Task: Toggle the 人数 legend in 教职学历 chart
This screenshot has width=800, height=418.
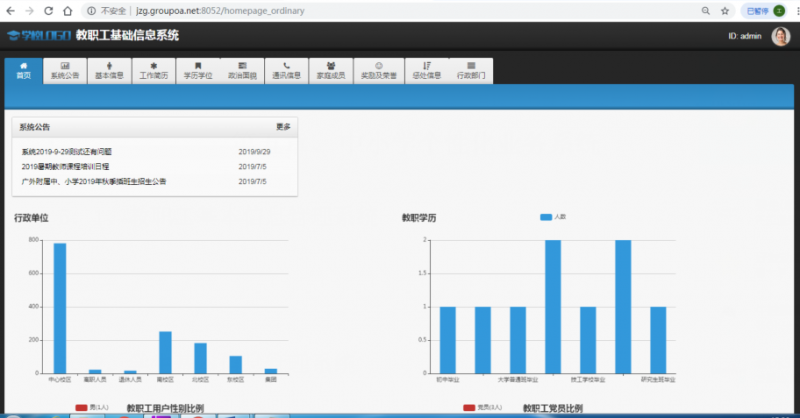Action: click(553, 217)
